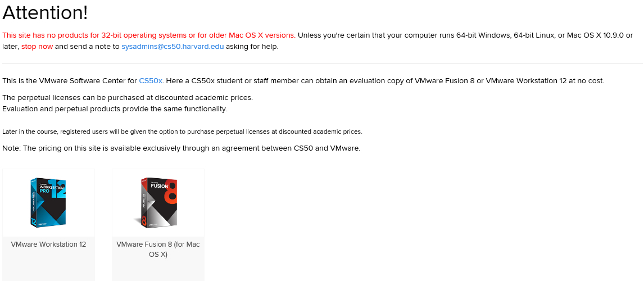
Task: Select the VMware Fusion 8 (for Mac OS X) label
Action: click(x=158, y=249)
